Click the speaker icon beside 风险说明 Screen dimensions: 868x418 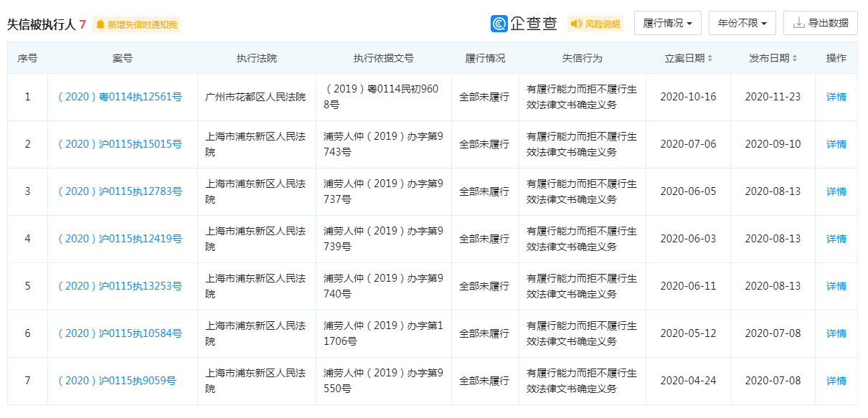coord(576,24)
